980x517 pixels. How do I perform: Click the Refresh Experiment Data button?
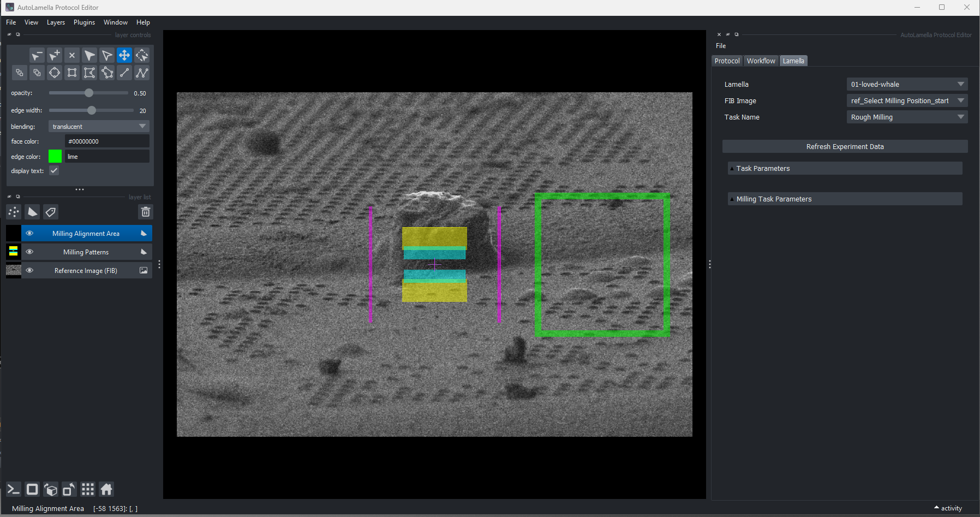845,146
